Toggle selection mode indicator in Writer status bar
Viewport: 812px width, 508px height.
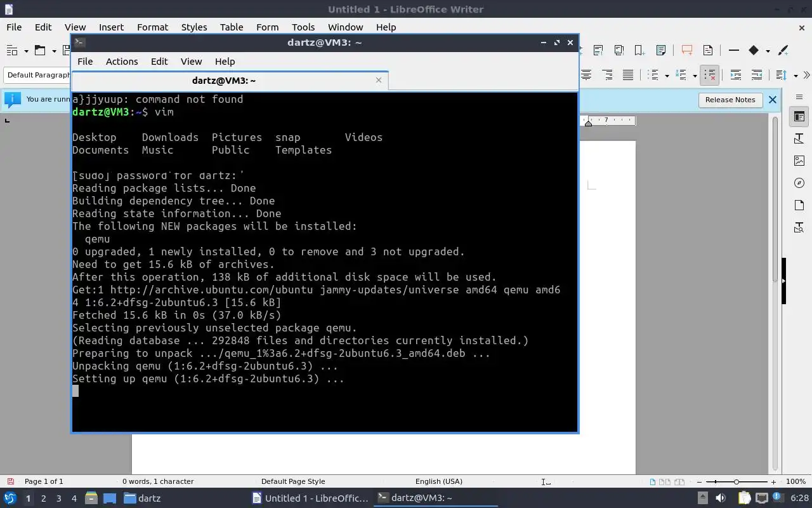(546, 481)
